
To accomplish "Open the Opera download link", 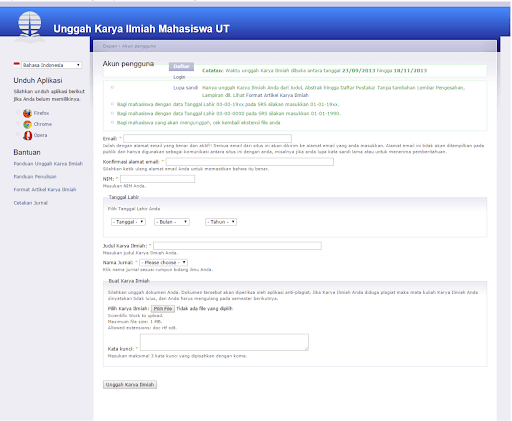I will [x=40, y=135].
